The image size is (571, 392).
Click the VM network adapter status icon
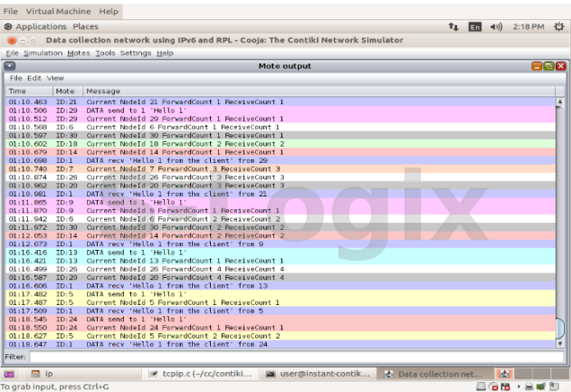pos(541,387)
